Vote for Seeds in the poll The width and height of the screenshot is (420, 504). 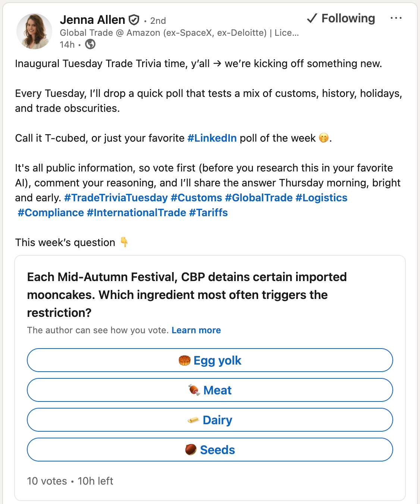[210, 450]
